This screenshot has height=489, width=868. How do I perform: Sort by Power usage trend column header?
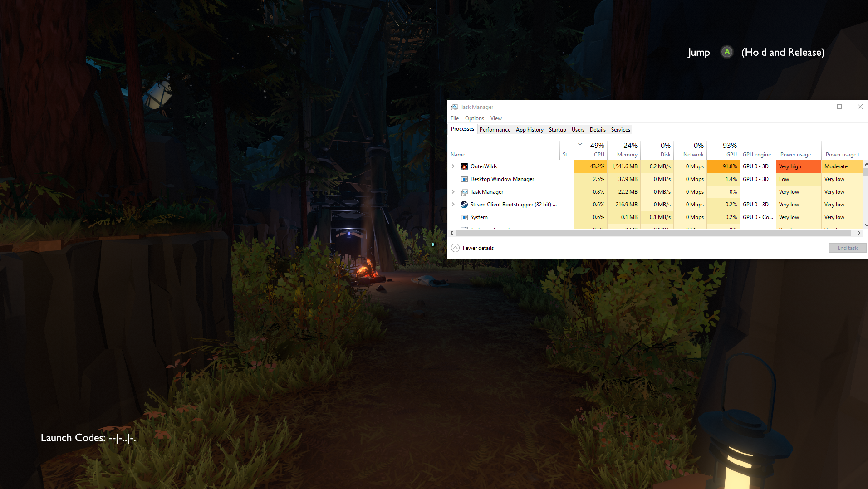[x=844, y=150]
